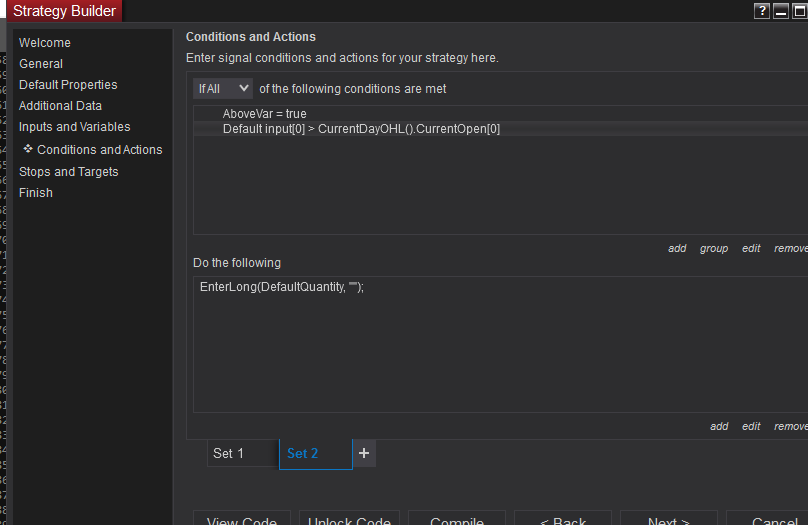Click add link under conditions list
The width and height of the screenshot is (808, 525).
[677, 248]
